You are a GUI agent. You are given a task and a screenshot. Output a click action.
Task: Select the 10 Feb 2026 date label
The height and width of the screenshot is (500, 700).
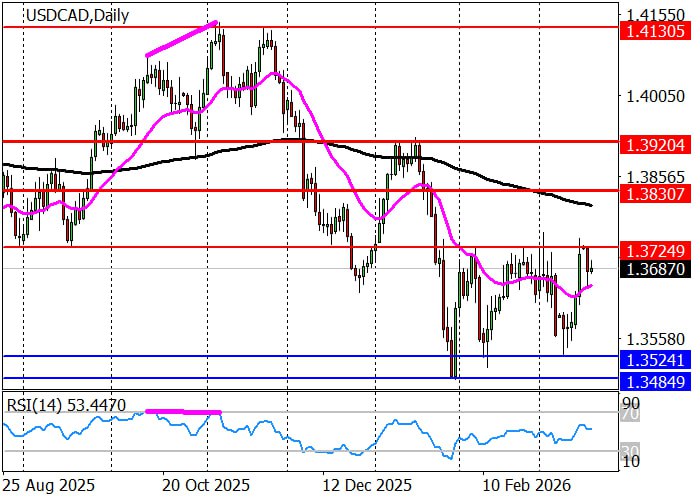pyautogui.click(x=518, y=484)
